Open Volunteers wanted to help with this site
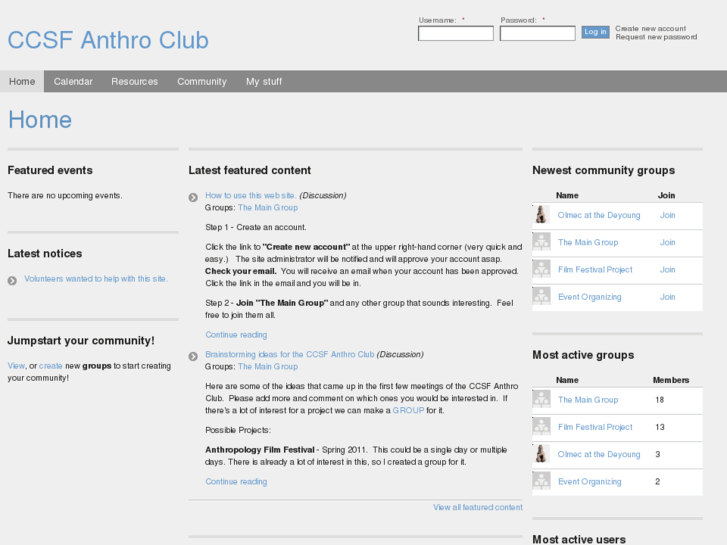Screen dimensions: 727x545 [x=96, y=279]
